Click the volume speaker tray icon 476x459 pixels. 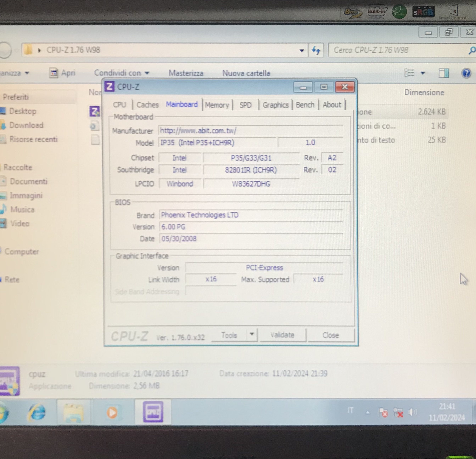[412, 412]
